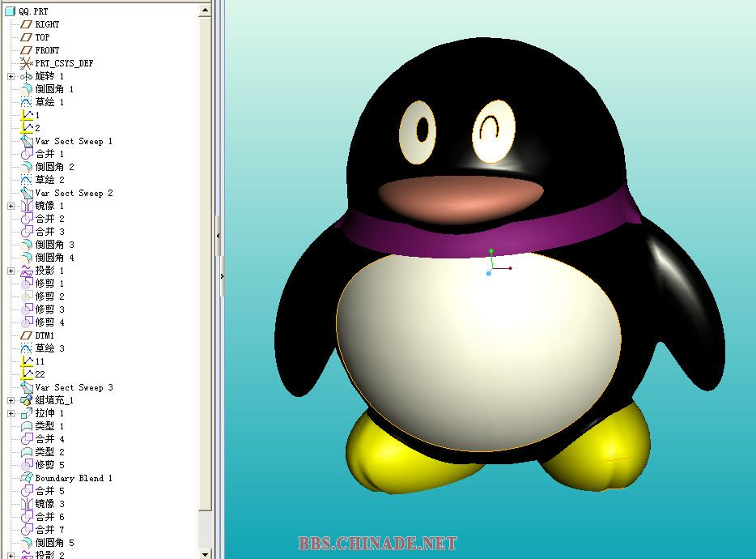This screenshot has width=756, height=559.
Task: Click the model tree scroll-up arrow
Action: click(205, 11)
